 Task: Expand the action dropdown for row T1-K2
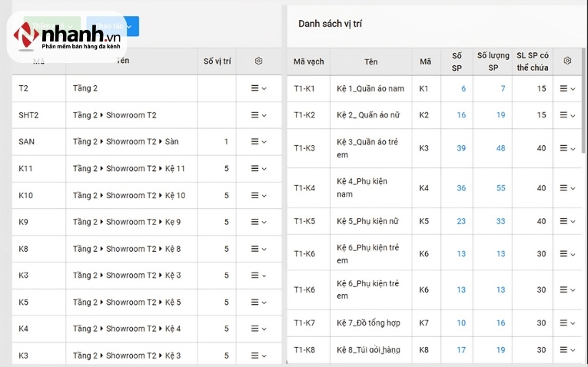coord(567,115)
